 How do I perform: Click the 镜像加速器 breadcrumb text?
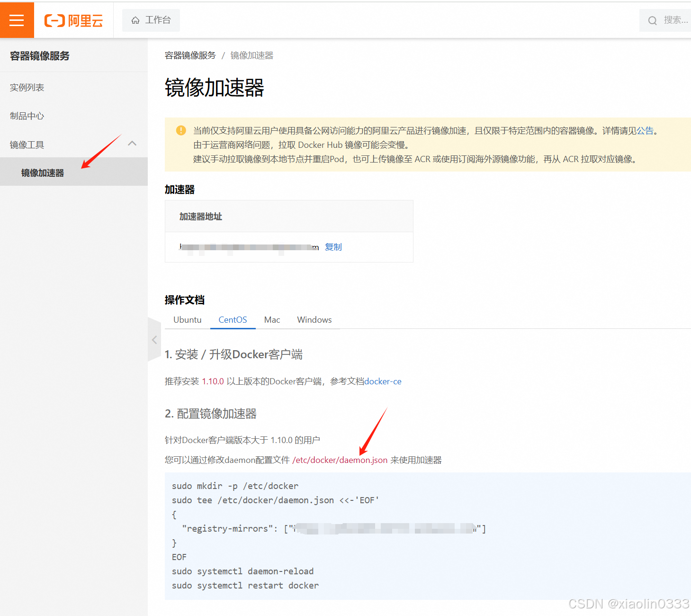click(x=252, y=55)
